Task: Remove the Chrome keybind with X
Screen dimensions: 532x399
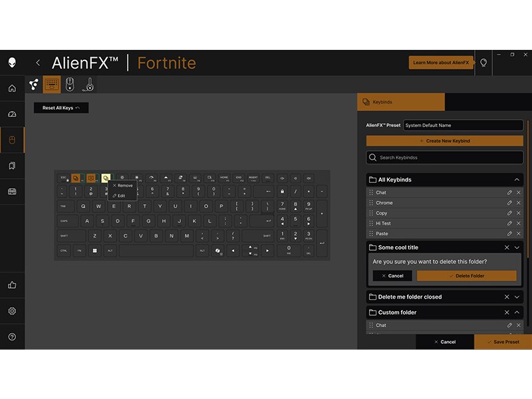Action: [519, 203]
